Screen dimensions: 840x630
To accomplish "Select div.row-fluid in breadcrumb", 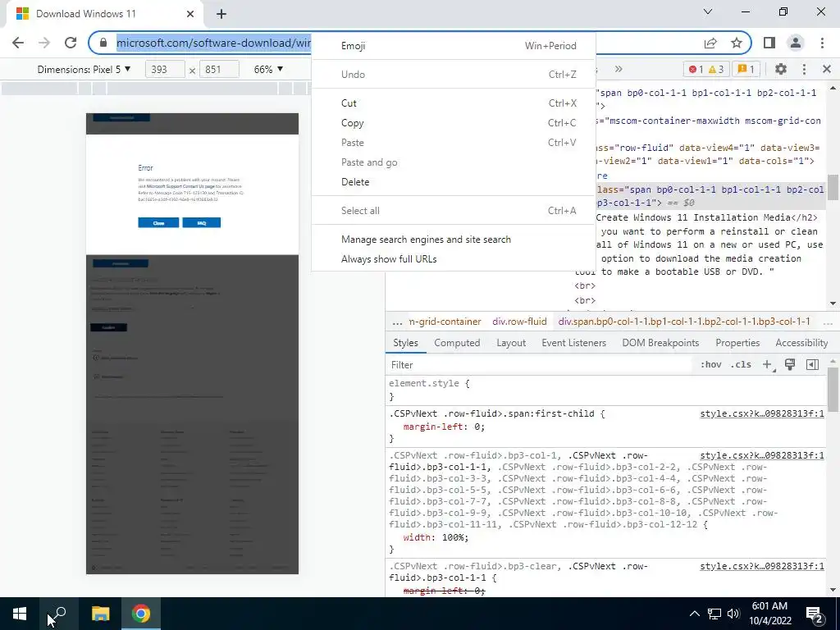I will 519,322.
